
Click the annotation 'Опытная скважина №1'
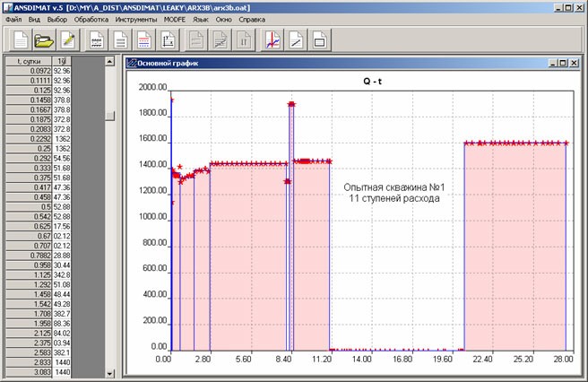(x=394, y=187)
